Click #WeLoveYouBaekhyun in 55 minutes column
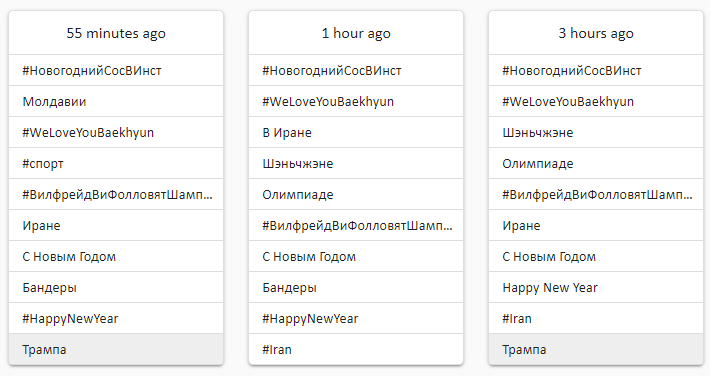The width and height of the screenshot is (710, 376). pyautogui.click(x=116, y=133)
